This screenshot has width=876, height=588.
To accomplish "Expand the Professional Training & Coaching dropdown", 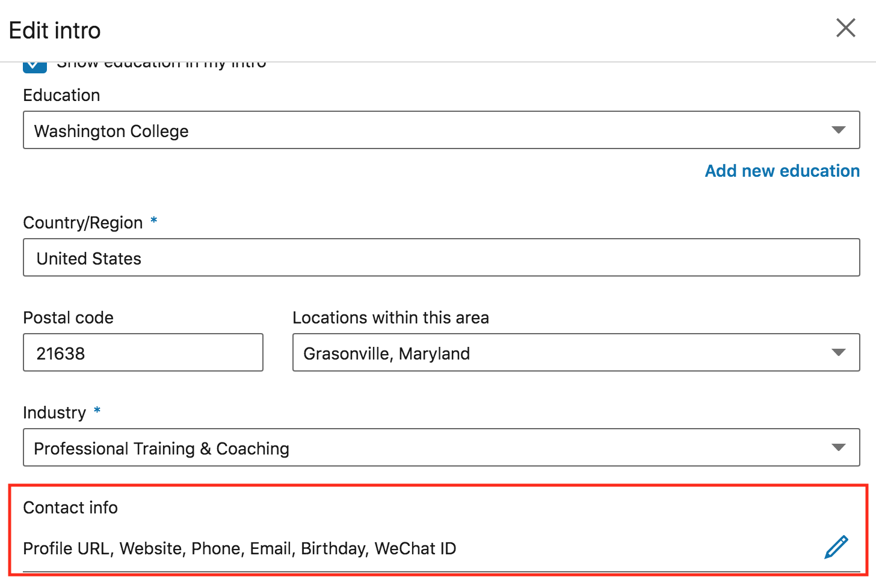I will [421, 448].
